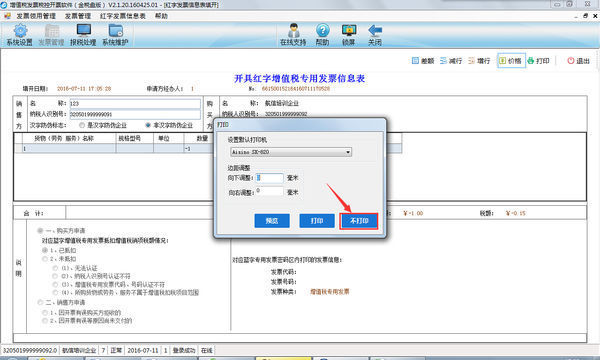Open 在线支持 person icon
This screenshot has height=360, width=600.
point(293,30)
